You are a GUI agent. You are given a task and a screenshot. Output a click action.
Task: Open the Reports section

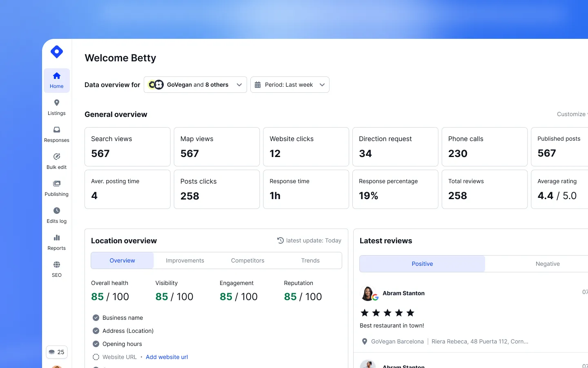coord(56,242)
